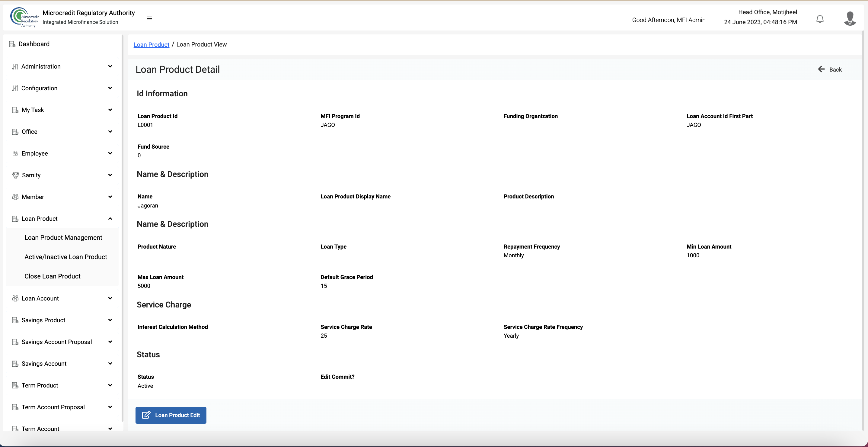This screenshot has width=868, height=447.
Task: Expand the Term Product chevron
Action: [110, 385]
